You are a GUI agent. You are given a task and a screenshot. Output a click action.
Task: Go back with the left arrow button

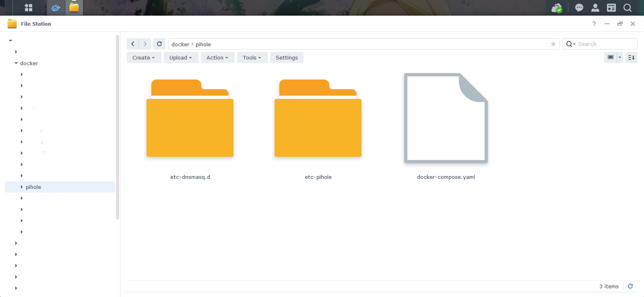(132, 44)
